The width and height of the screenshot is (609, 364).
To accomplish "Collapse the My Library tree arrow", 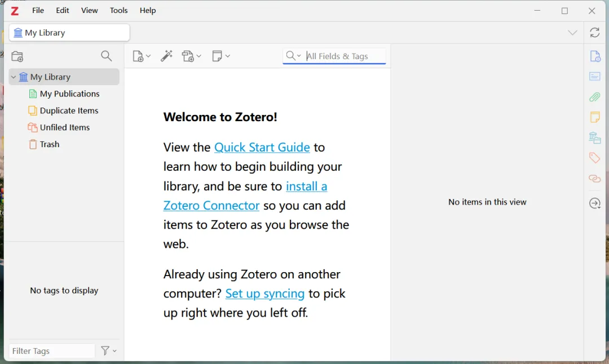I will 14,77.
